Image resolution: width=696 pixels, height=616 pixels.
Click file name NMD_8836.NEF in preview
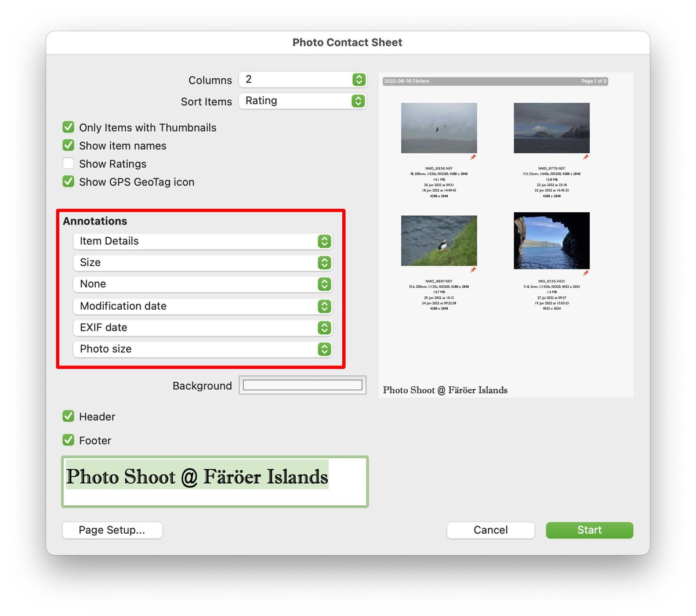coord(439,168)
